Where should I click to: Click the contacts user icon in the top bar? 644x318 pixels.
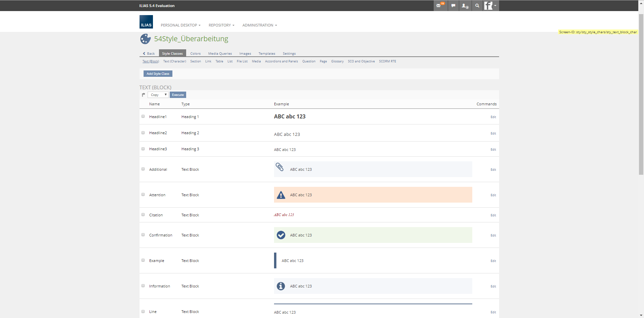465,6
